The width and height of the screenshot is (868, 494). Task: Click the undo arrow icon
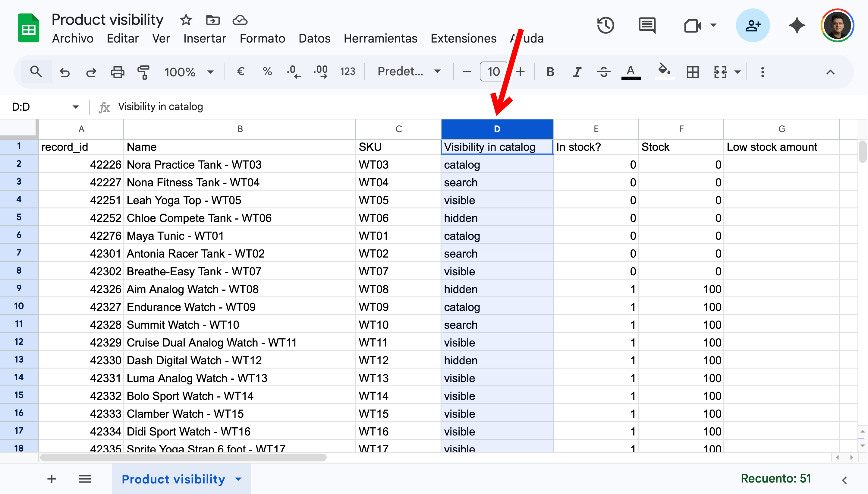click(x=64, y=72)
